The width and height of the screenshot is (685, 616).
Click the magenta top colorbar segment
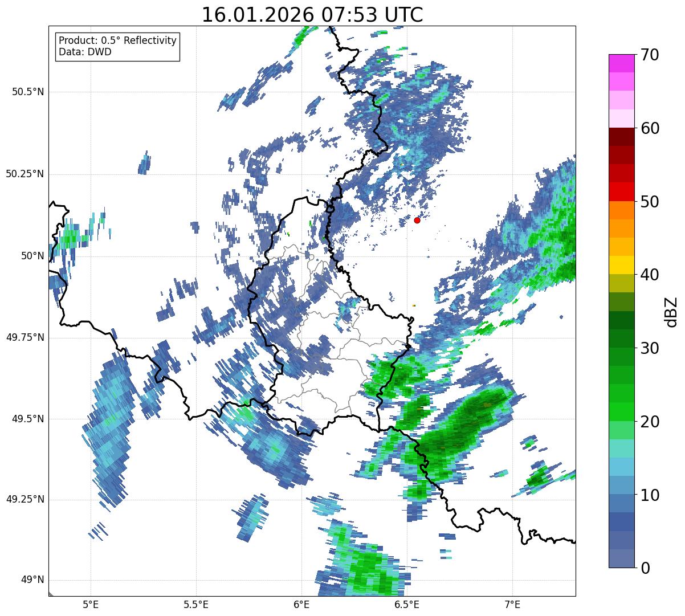621,63
